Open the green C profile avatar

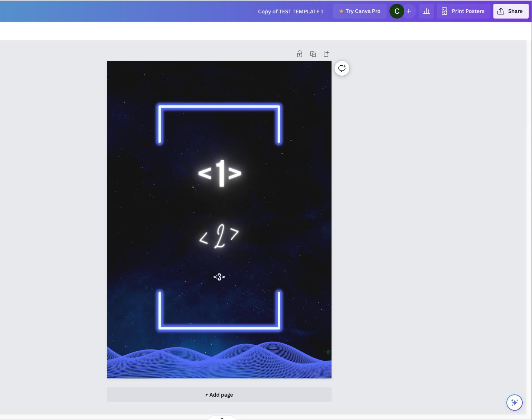pyautogui.click(x=396, y=11)
